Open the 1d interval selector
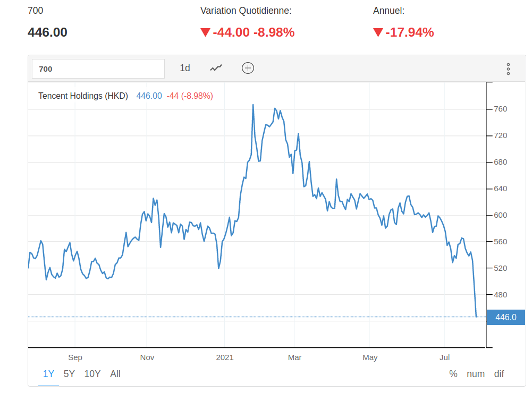The image size is (532, 393). point(185,68)
